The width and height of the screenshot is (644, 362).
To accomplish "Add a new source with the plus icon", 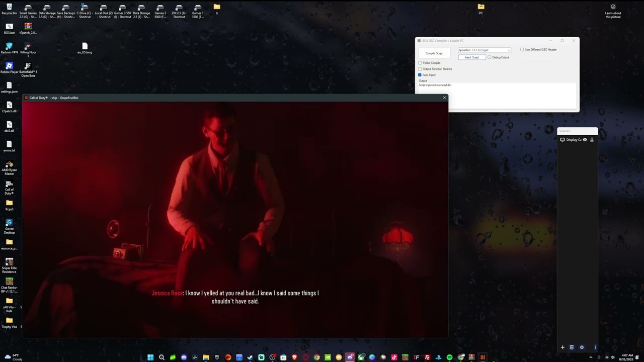I will pos(562,347).
